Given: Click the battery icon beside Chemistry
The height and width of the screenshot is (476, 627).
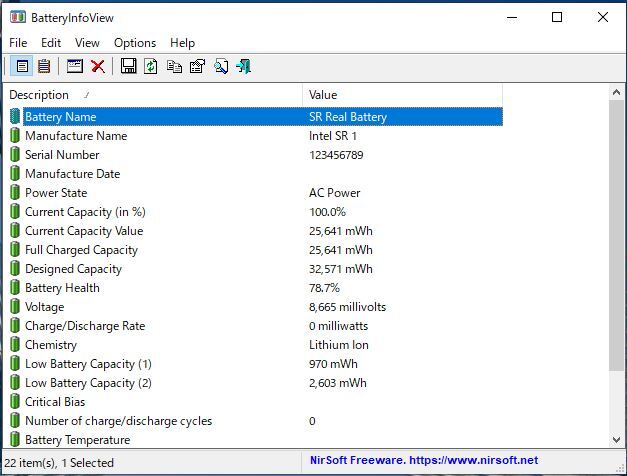Looking at the screenshot, I should pyautogui.click(x=15, y=344).
